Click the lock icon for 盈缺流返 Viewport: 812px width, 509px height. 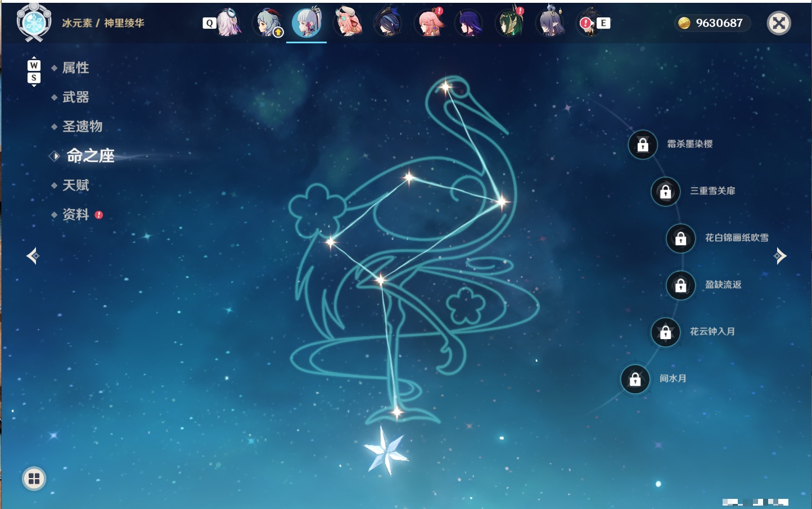pyautogui.click(x=680, y=285)
